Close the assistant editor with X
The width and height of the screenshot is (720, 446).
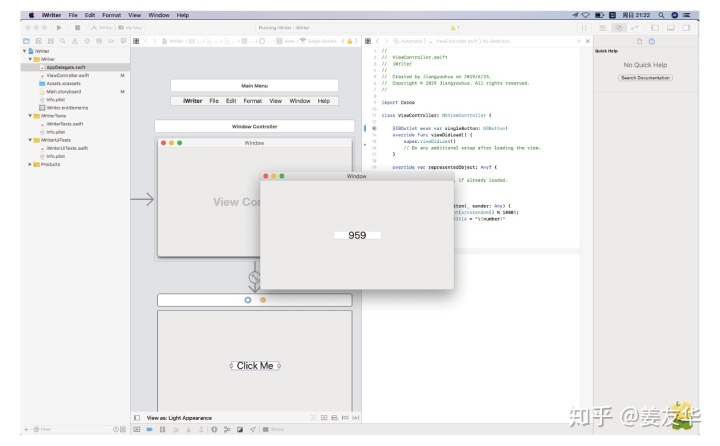click(x=588, y=41)
